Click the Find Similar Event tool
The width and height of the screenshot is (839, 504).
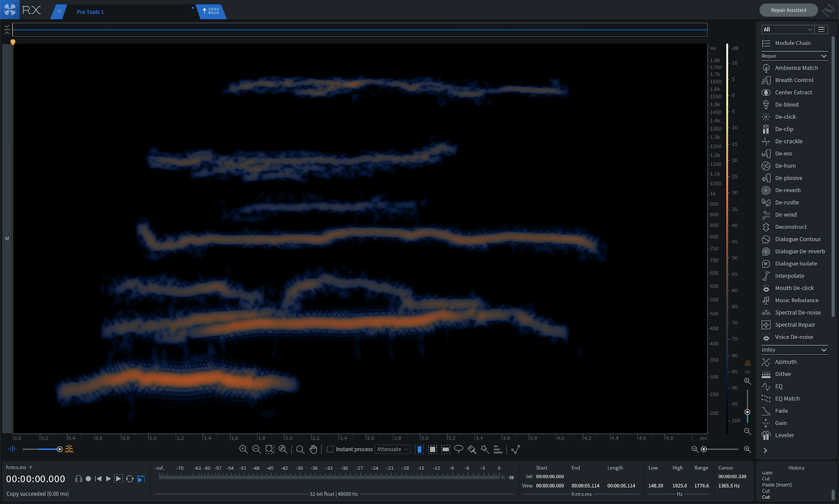click(x=515, y=449)
